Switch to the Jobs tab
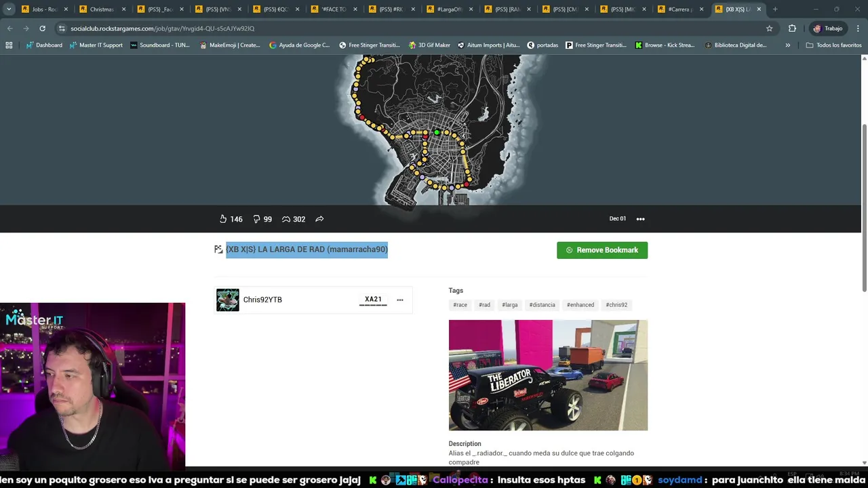This screenshot has width=868, height=488. [45, 9]
